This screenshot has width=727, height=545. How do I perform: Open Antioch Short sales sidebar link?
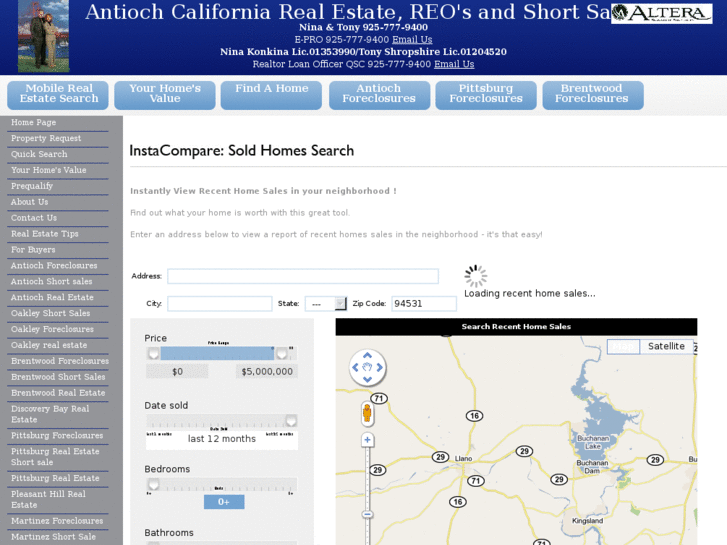click(51, 282)
